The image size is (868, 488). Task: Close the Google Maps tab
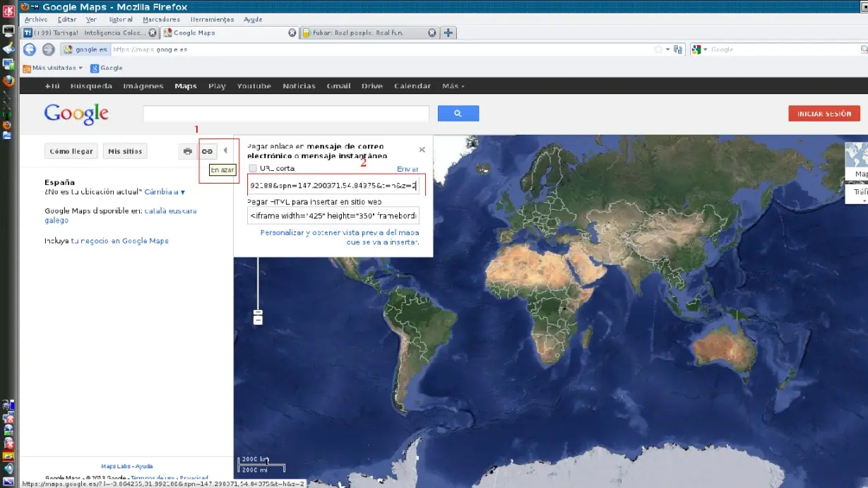tap(292, 32)
